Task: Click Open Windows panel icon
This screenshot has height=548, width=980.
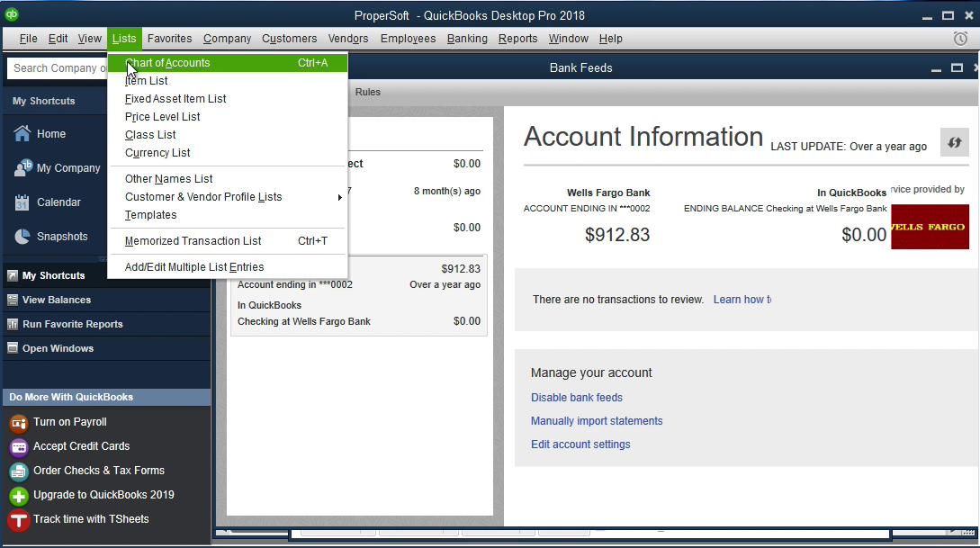Action: (x=12, y=348)
